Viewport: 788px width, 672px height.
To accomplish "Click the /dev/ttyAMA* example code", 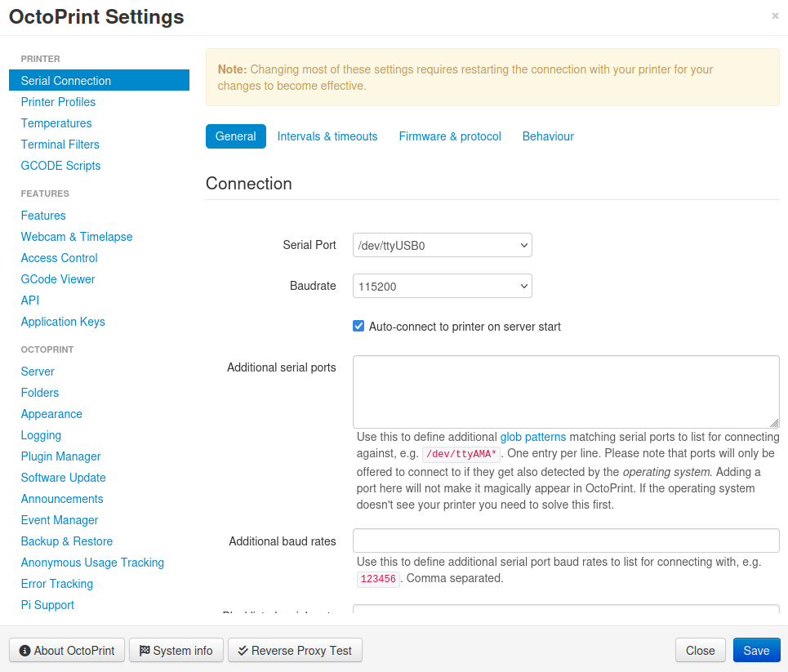I will [461, 454].
